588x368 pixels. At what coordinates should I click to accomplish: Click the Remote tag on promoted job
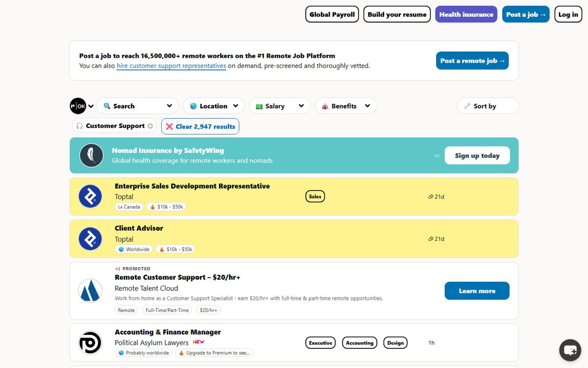tap(126, 310)
